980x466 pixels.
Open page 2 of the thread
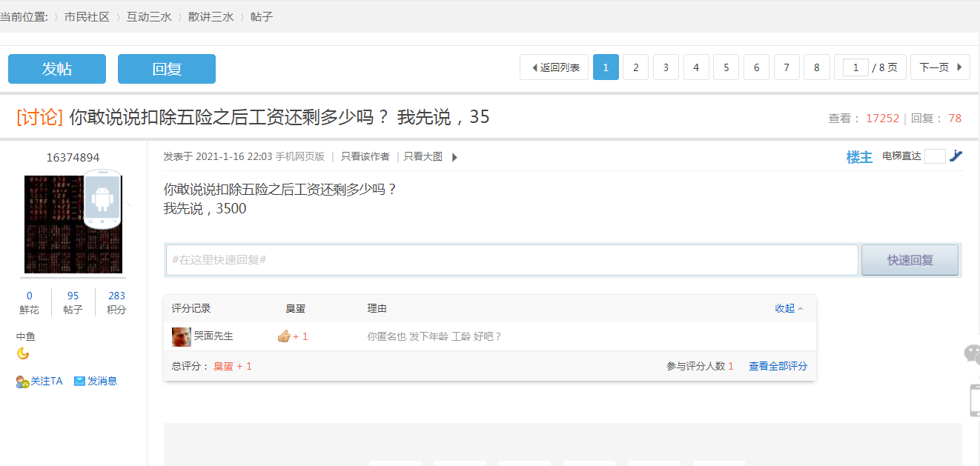(635, 67)
